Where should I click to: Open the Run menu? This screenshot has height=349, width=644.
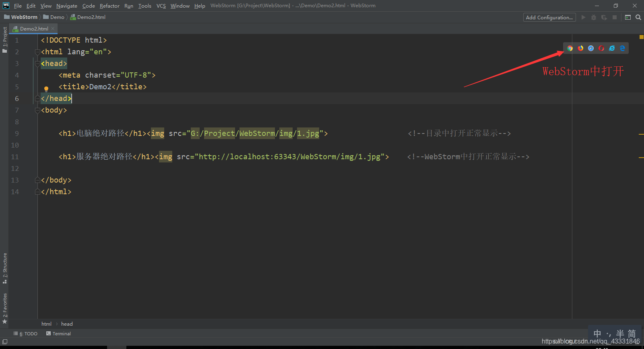tap(129, 6)
